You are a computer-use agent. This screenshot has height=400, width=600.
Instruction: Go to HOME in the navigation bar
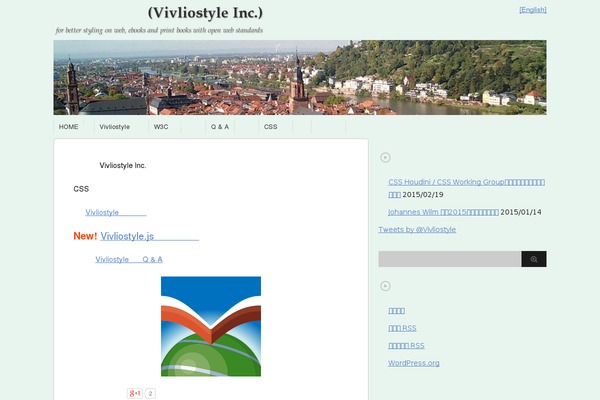68,127
